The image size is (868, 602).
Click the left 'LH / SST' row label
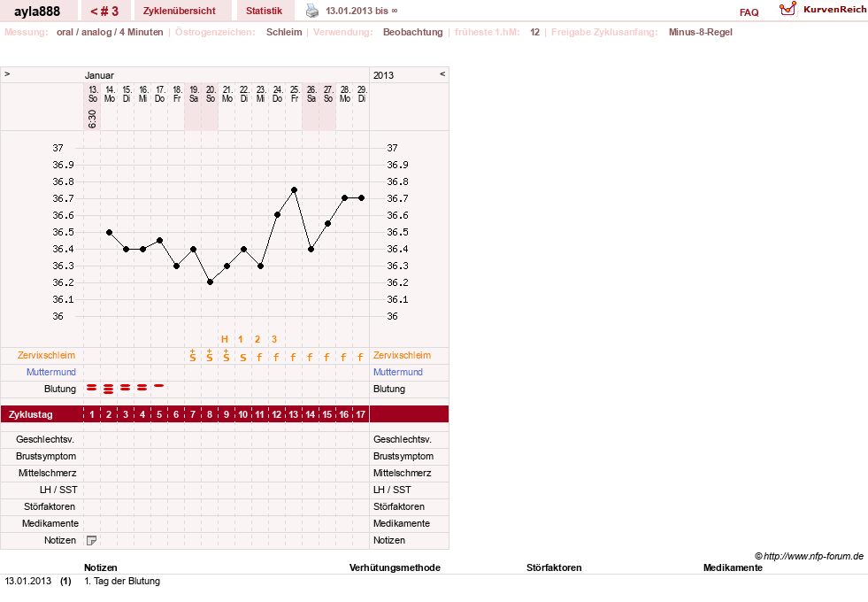tap(58, 490)
